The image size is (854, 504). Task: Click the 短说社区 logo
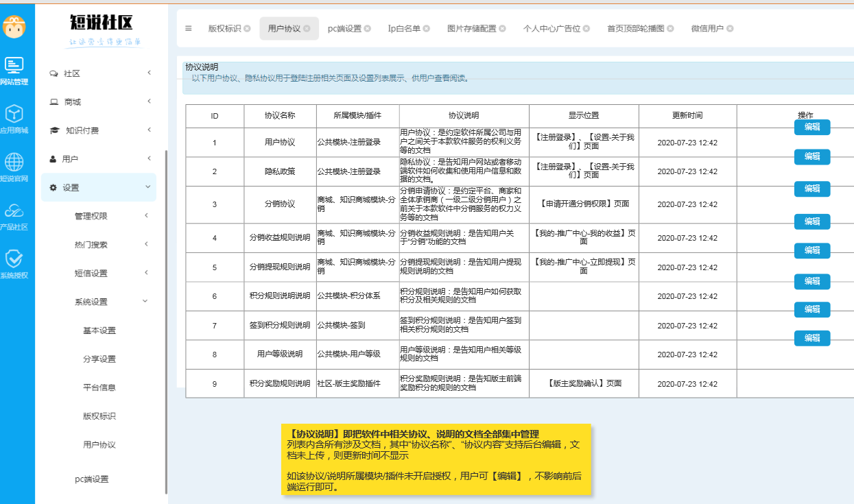point(102,23)
